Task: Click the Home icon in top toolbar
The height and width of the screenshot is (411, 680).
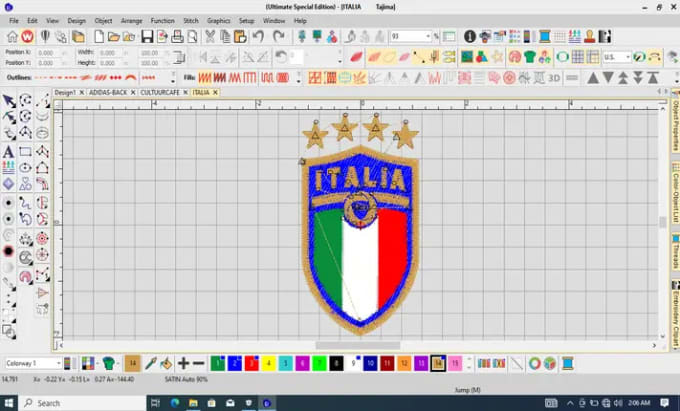Action: 12,36
